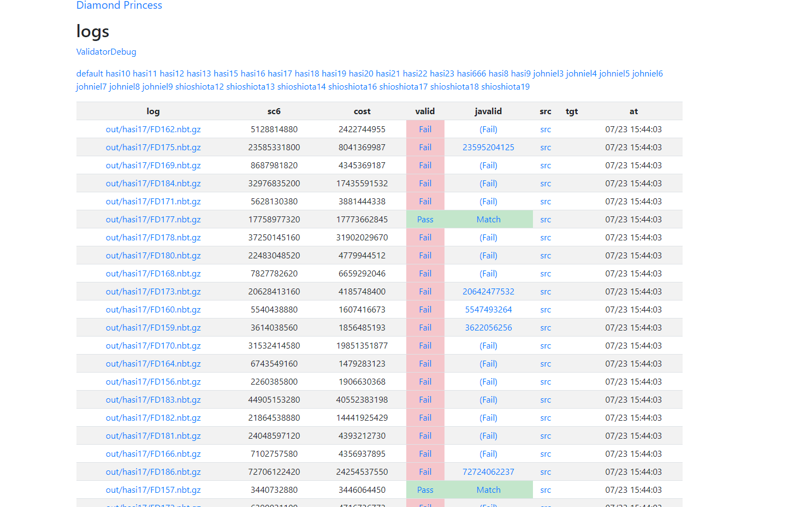Filter logs by hasi21
This screenshot has width=812, height=507.
388,74
